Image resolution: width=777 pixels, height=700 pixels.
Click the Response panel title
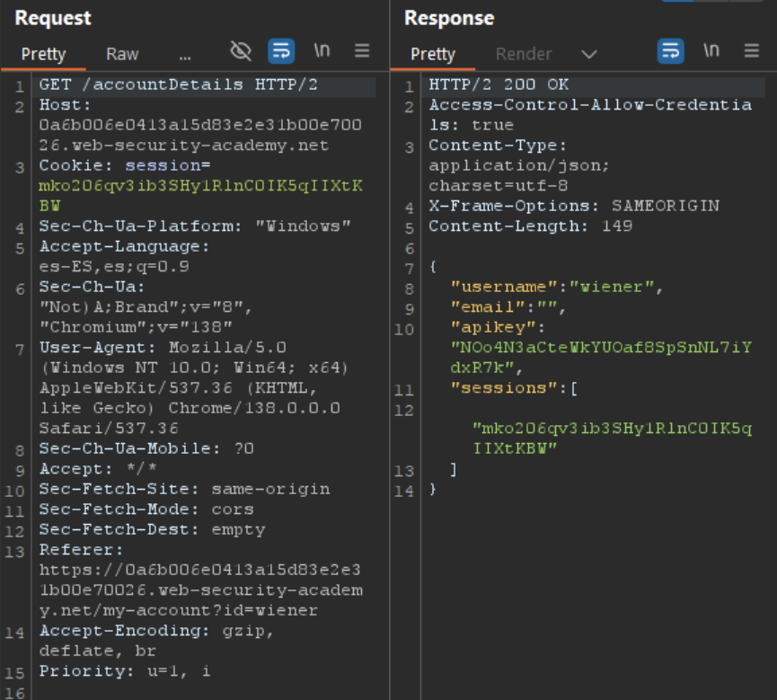449,18
